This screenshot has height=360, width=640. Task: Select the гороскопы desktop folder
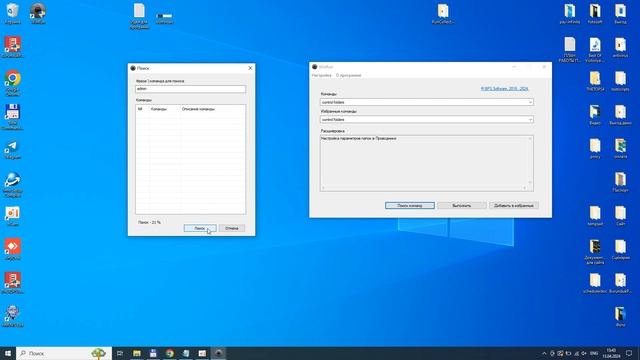click(x=620, y=81)
